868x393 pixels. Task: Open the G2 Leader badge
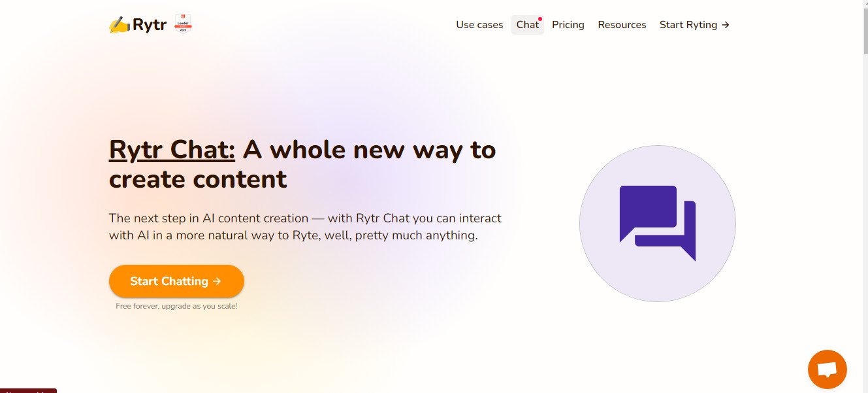point(183,25)
